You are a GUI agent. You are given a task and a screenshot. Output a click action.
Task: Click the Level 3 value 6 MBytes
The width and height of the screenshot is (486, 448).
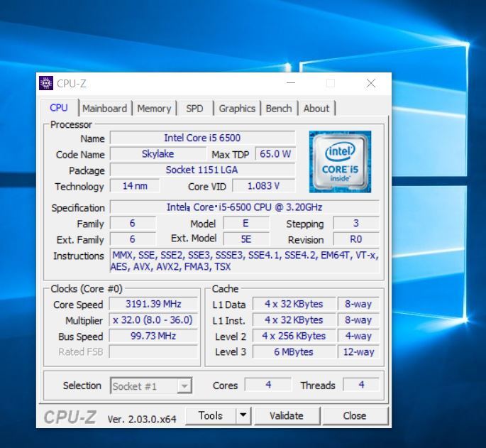pyautogui.click(x=294, y=352)
